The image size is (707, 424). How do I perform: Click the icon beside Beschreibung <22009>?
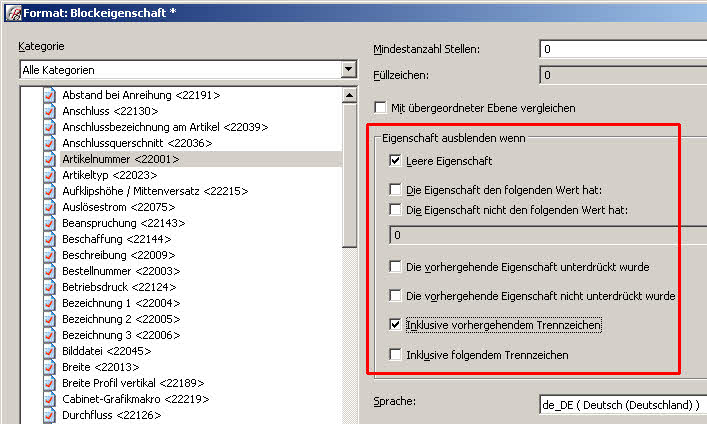coord(50,255)
